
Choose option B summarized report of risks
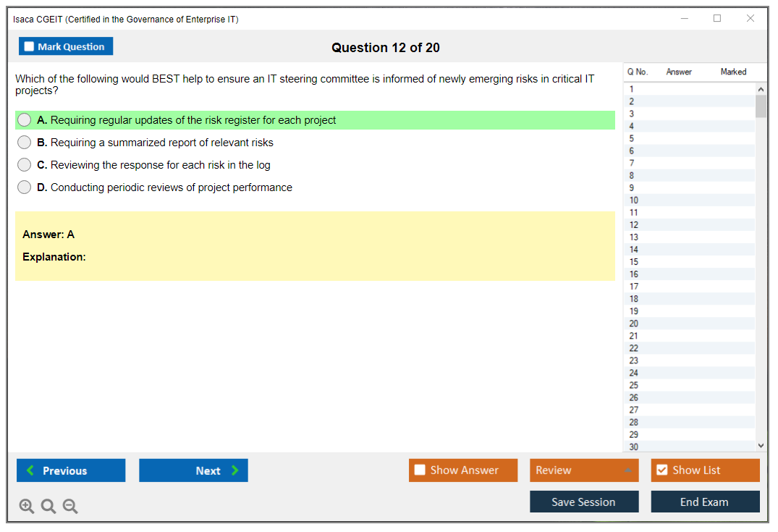click(25, 143)
